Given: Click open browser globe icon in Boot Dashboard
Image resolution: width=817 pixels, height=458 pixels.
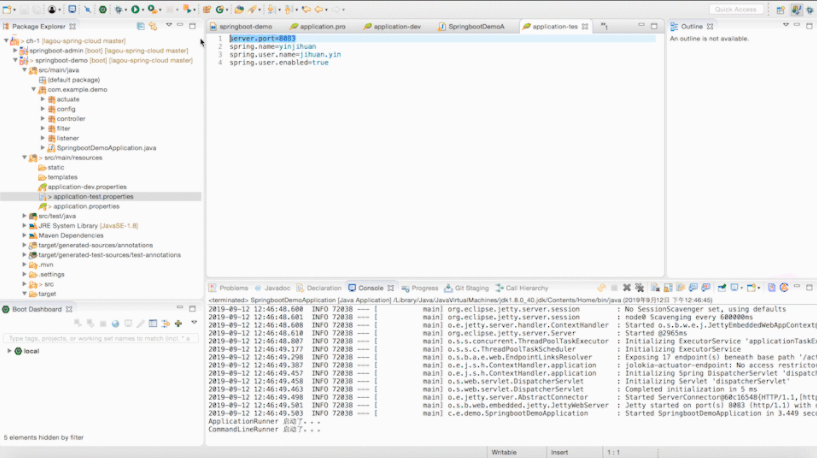Looking at the screenshot, I should [115, 324].
